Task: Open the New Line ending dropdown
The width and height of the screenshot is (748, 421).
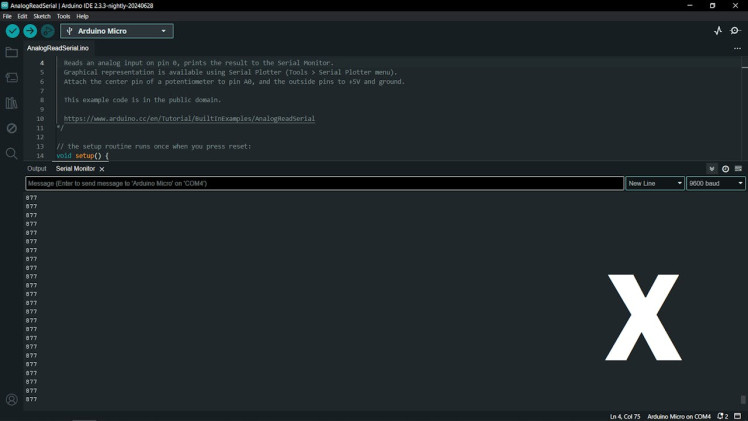Action: pos(654,184)
